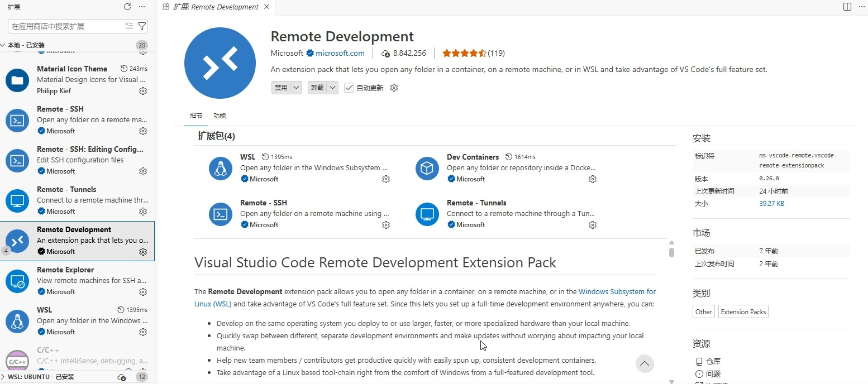The width and height of the screenshot is (868, 384).
Task: Expand the WSL: UBUNTU - 已安装 section
Action: (x=37, y=377)
